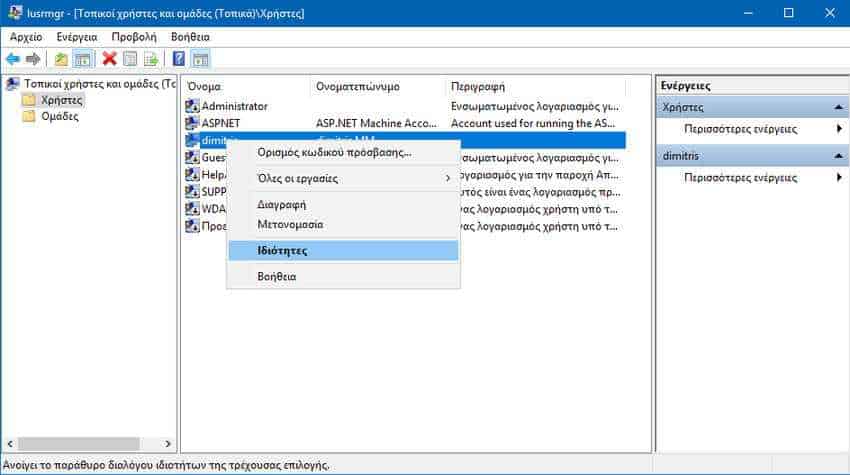Toggle the Show/Hide Console Tree icon

point(82,59)
